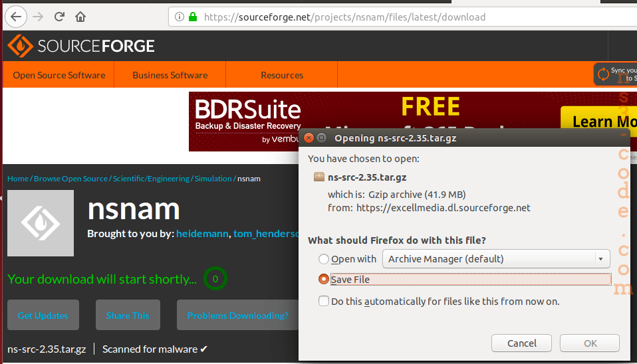Click the dialog's grey window button
Image resolution: width=637 pixels, height=364 pixels.
point(321,138)
